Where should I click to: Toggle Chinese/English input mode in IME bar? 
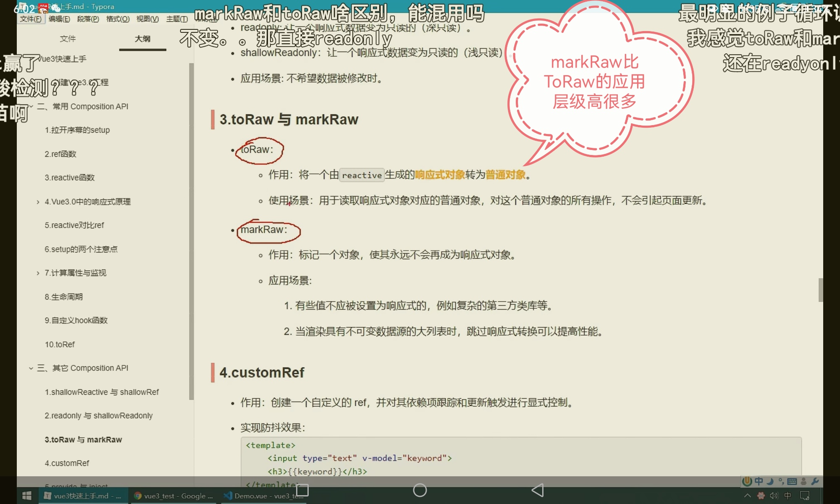[759, 482]
